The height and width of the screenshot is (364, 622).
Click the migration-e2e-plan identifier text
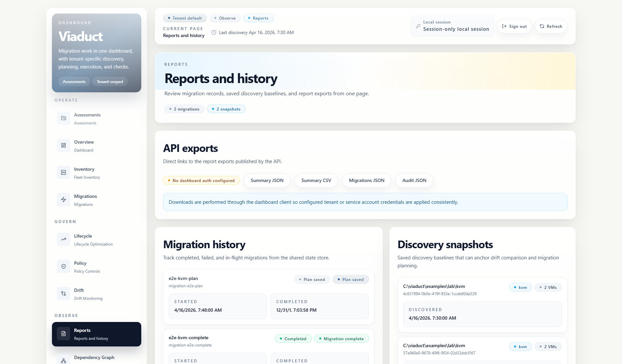point(186,286)
